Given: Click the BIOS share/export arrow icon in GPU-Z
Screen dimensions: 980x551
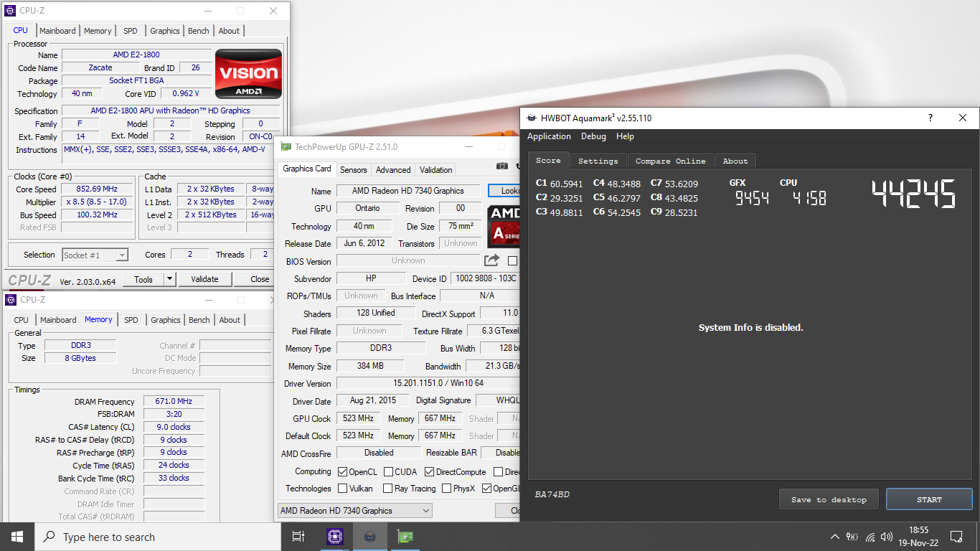Looking at the screenshot, I should [x=491, y=260].
